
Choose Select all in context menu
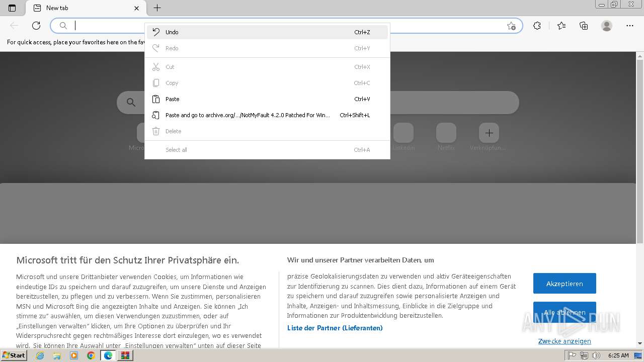tap(267, 150)
